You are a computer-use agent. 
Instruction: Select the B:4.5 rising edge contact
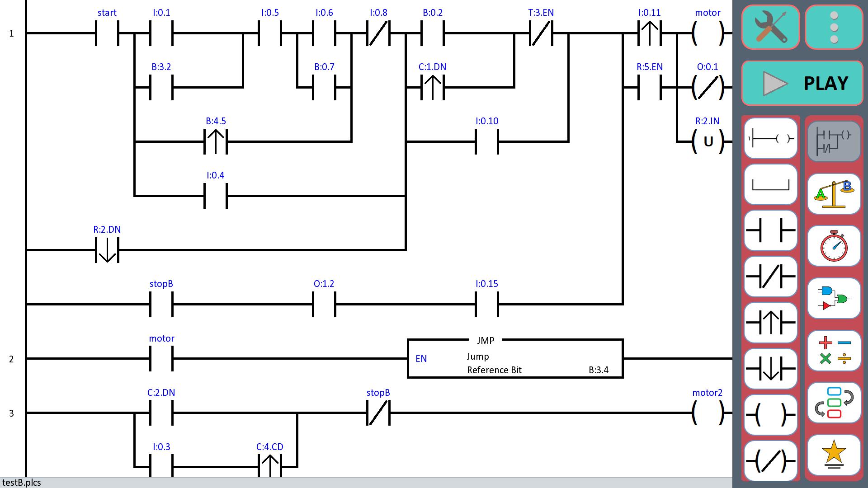216,142
